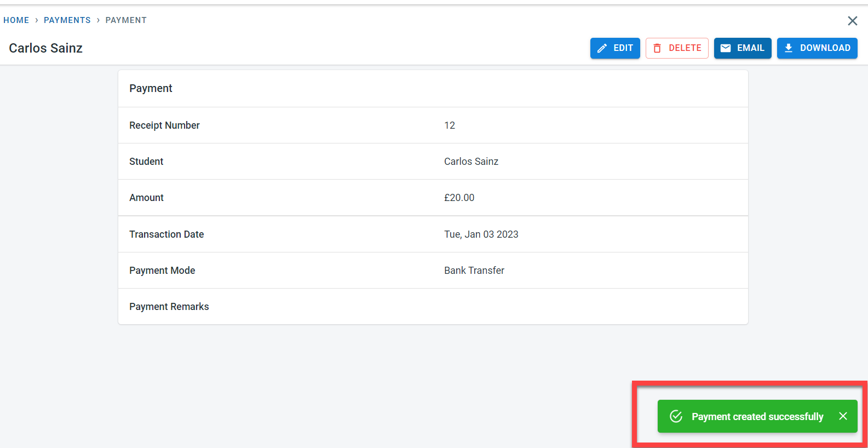The height and width of the screenshot is (448, 868).
Task: Click the transaction date Tue, Jan 03 2023
Action: pyautogui.click(x=481, y=234)
